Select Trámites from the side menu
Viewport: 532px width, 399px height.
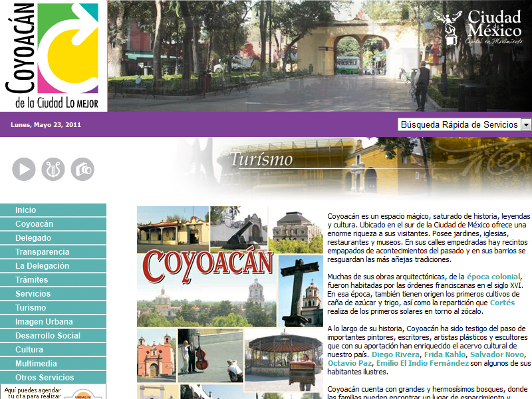tap(32, 280)
